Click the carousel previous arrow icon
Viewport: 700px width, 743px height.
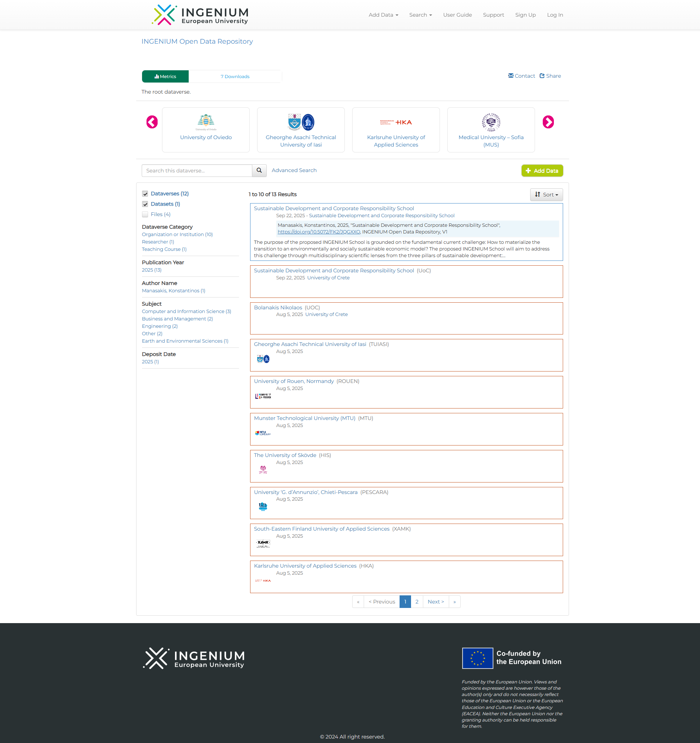tap(152, 122)
